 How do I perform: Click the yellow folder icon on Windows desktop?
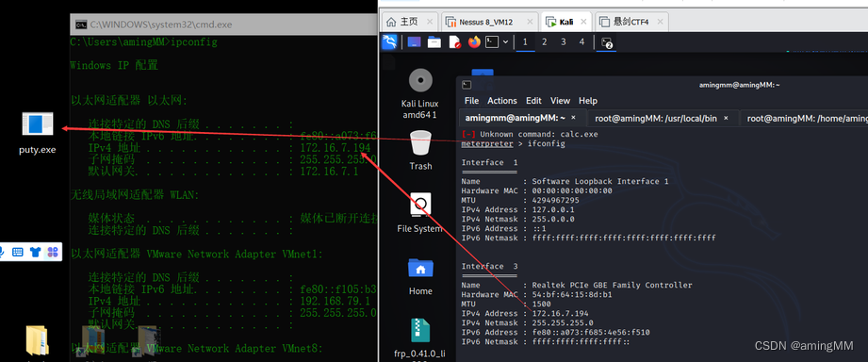pos(37,340)
